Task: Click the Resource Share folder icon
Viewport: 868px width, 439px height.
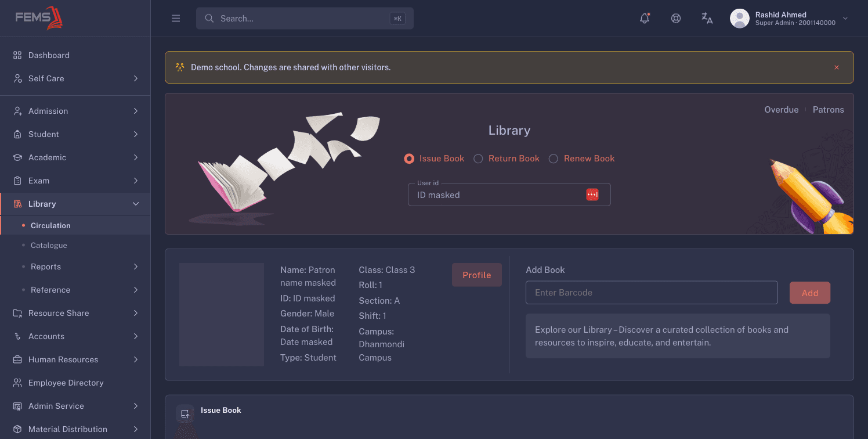Action: click(x=17, y=313)
